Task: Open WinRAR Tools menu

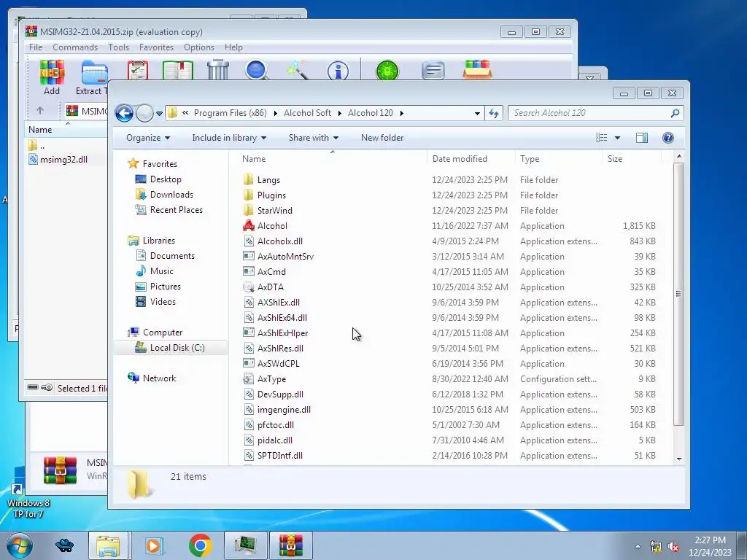Action: coord(119,47)
